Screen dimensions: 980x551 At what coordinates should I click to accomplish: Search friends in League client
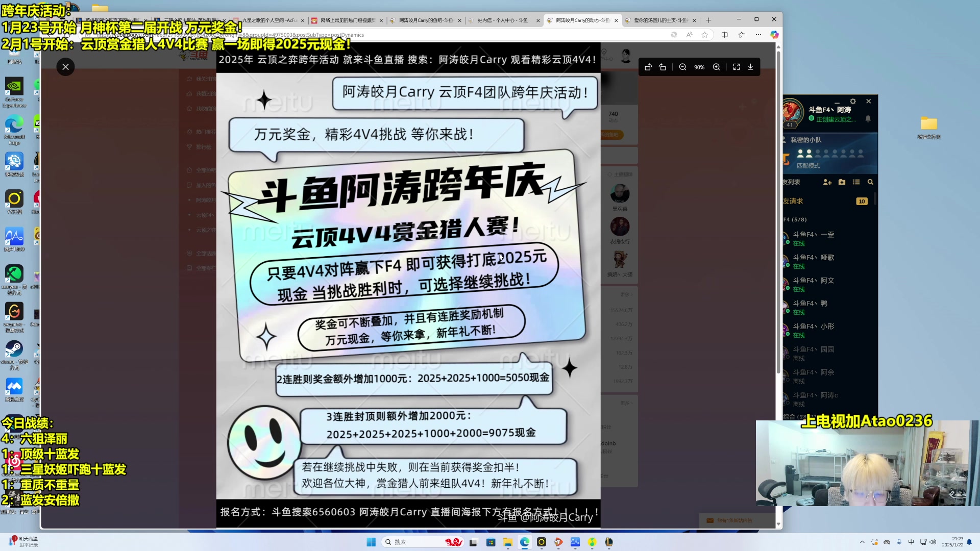point(870,182)
